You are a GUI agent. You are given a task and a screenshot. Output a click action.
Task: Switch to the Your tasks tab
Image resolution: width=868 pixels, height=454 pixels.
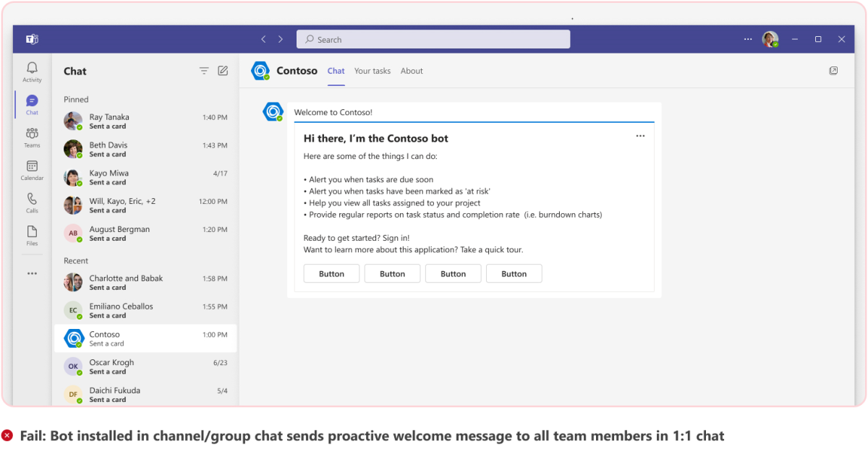[372, 71]
